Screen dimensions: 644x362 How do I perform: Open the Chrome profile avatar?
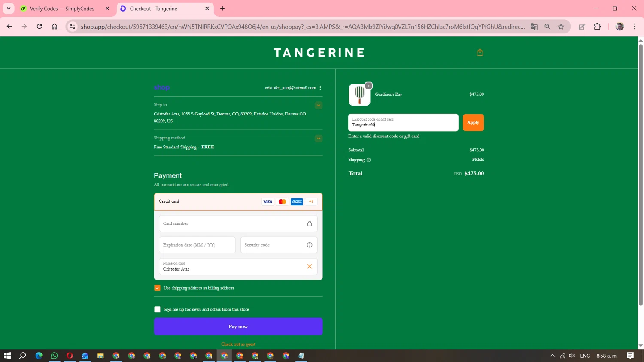coord(620,27)
